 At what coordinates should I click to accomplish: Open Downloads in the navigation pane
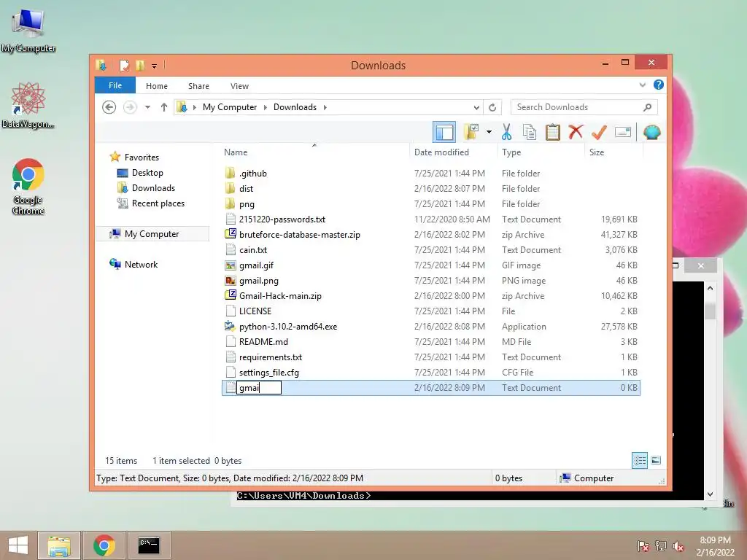(153, 187)
